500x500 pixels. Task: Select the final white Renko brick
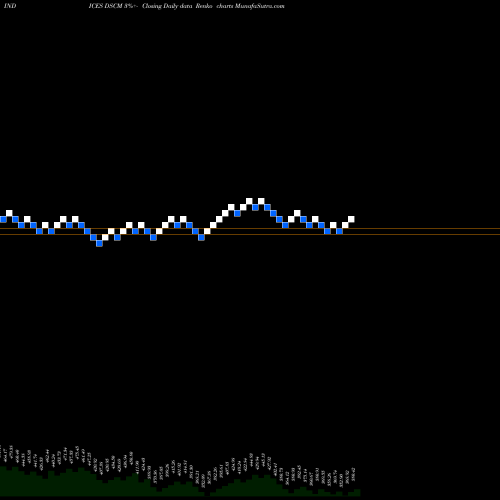pyautogui.click(x=351, y=219)
